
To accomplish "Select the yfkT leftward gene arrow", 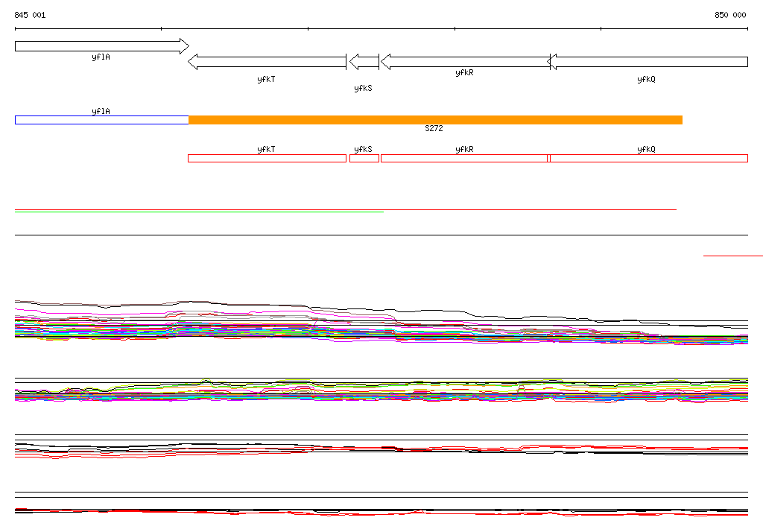I will (x=267, y=62).
